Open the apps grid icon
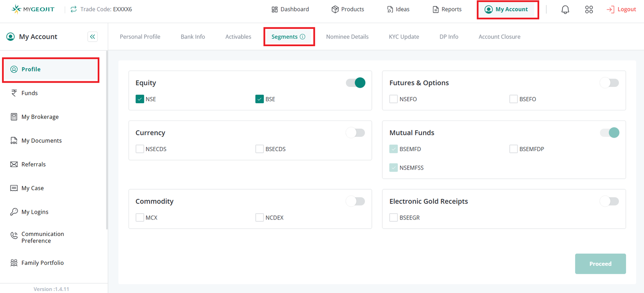The image size is (644, 293). click(589, 10)
